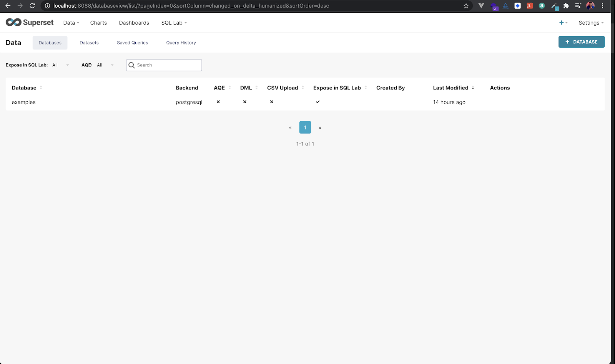Screen dimensions: 615x364
Task: Open the AQE filter dropdown
Action: [x=105, y=65]
